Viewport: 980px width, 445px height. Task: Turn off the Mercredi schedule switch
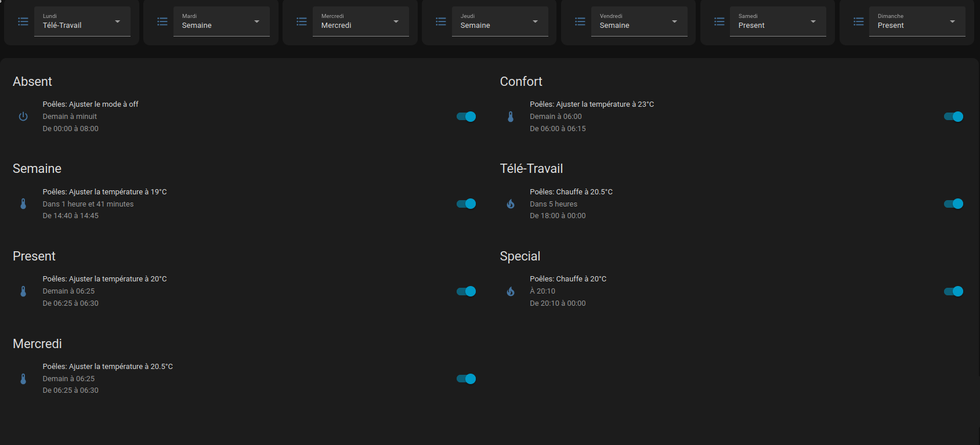(466, 379)
